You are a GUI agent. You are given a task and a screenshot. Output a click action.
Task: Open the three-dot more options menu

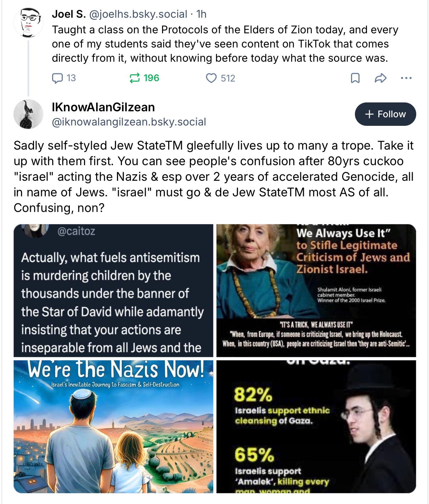pos(406,78)
